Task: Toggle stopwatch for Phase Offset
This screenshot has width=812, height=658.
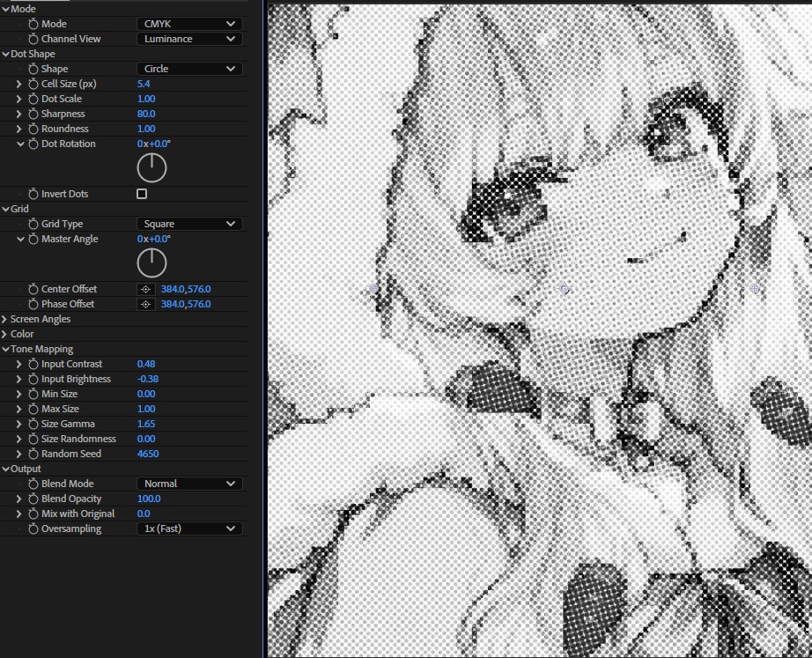Action: pos(33,304)
